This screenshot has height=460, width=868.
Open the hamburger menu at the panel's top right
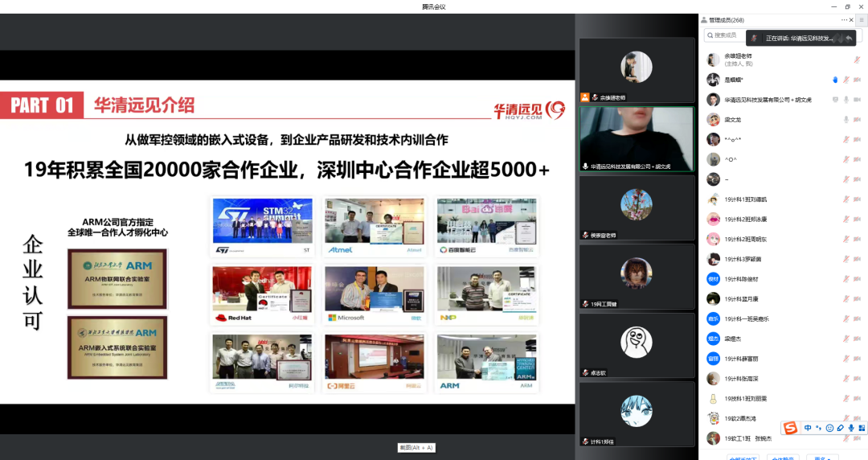(x=862, y=20)
